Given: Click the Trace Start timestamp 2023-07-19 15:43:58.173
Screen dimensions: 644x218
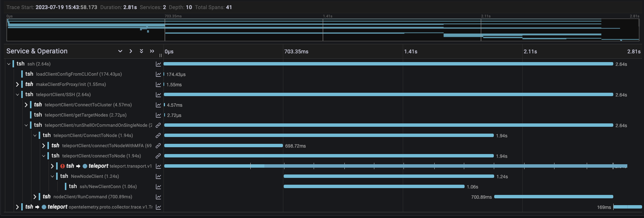Looking at the screenshot, I should point(66,7).
